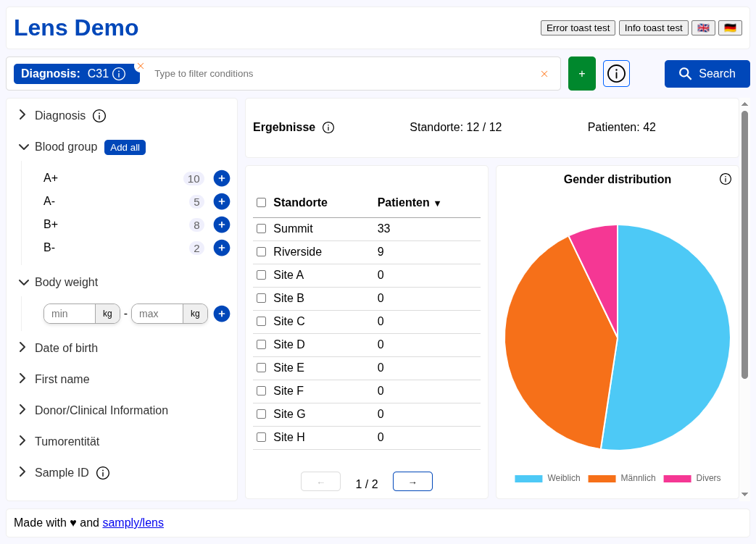
Task: Collapse the Blood group category
Action: 24,147
